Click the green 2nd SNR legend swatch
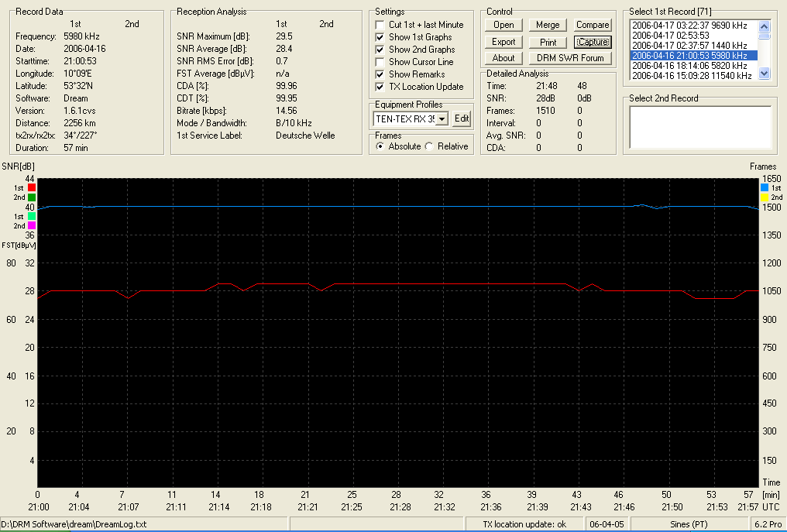 pos(32,197)
